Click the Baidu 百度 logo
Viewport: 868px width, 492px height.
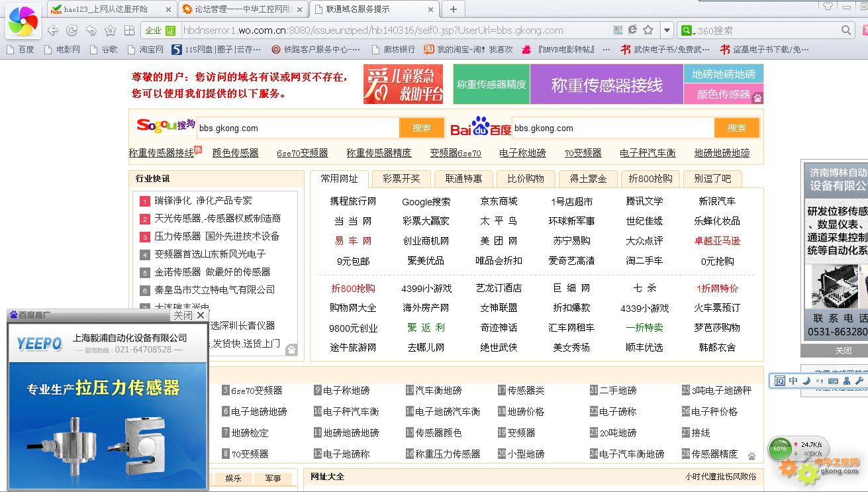tap(481, 126)
